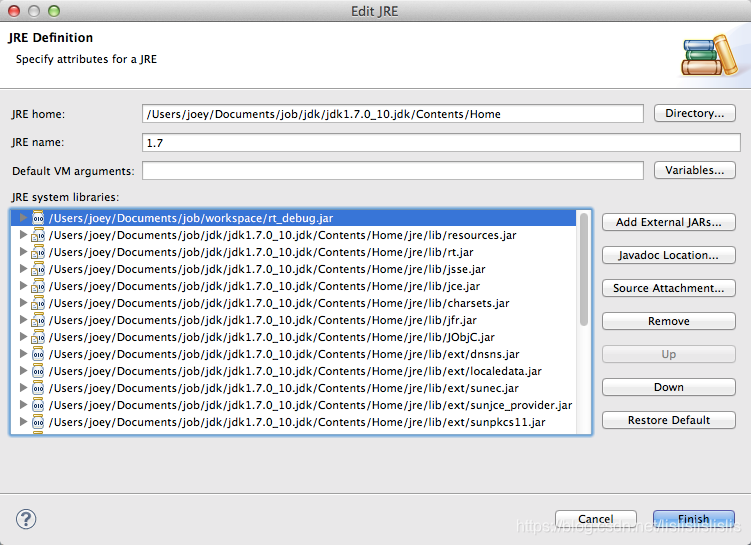Open the Variables dialog for VM arguments

tap(694, 170)
